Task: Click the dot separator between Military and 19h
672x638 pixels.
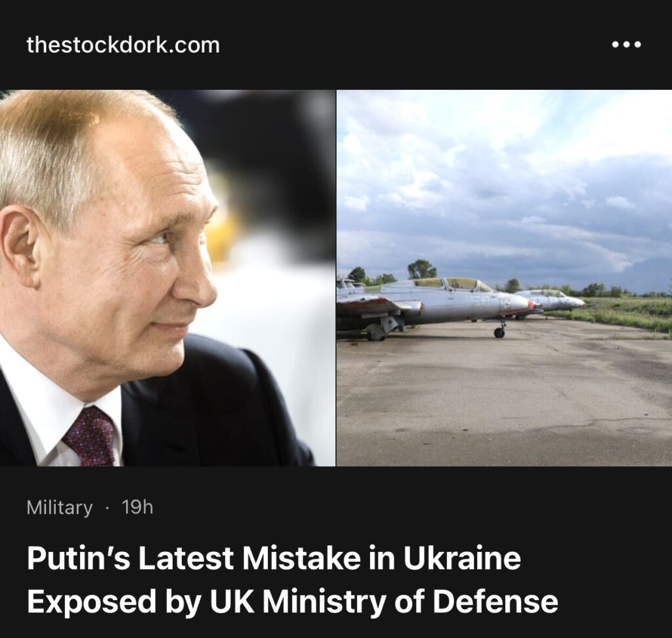Action: pos(107,509)
